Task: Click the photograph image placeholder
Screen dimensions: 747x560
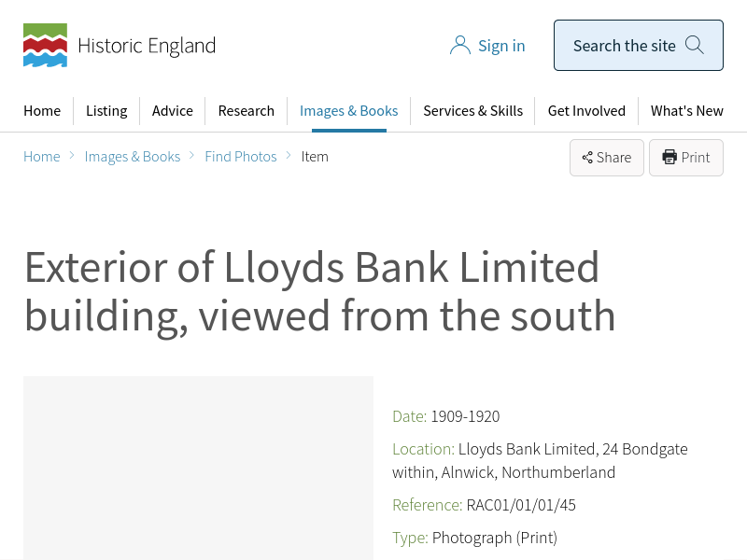Action: (x=198, y=467)
